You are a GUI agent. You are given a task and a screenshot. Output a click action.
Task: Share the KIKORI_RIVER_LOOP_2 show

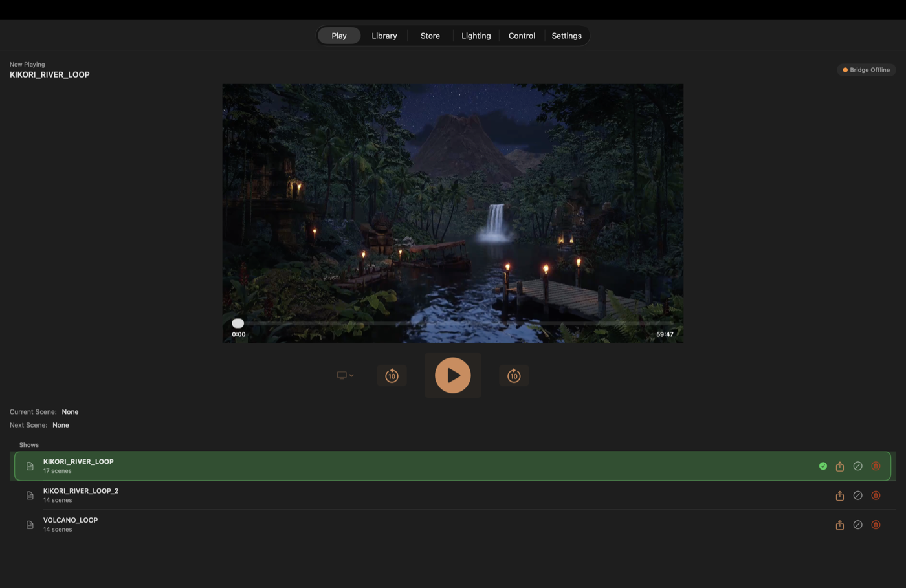tap(840, 495)
